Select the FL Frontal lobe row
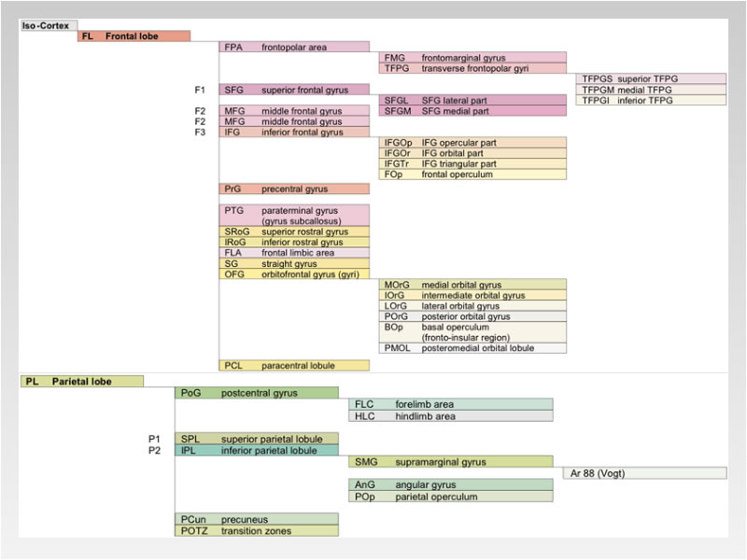 tap(134, 36)
